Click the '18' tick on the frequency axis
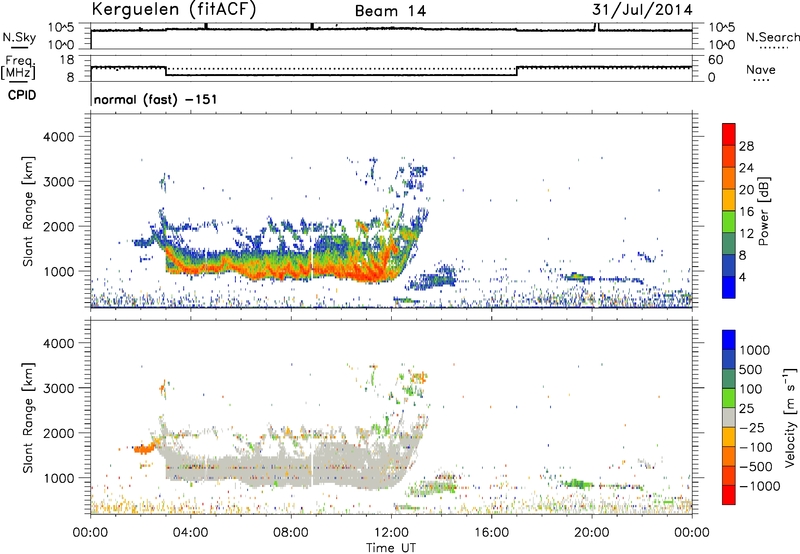This screenshot has height=554, width=800. click(67, 60)
